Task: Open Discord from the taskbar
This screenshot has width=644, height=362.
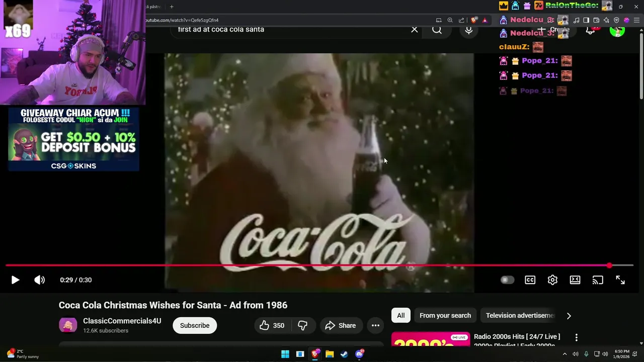Action: coord(359,354)
